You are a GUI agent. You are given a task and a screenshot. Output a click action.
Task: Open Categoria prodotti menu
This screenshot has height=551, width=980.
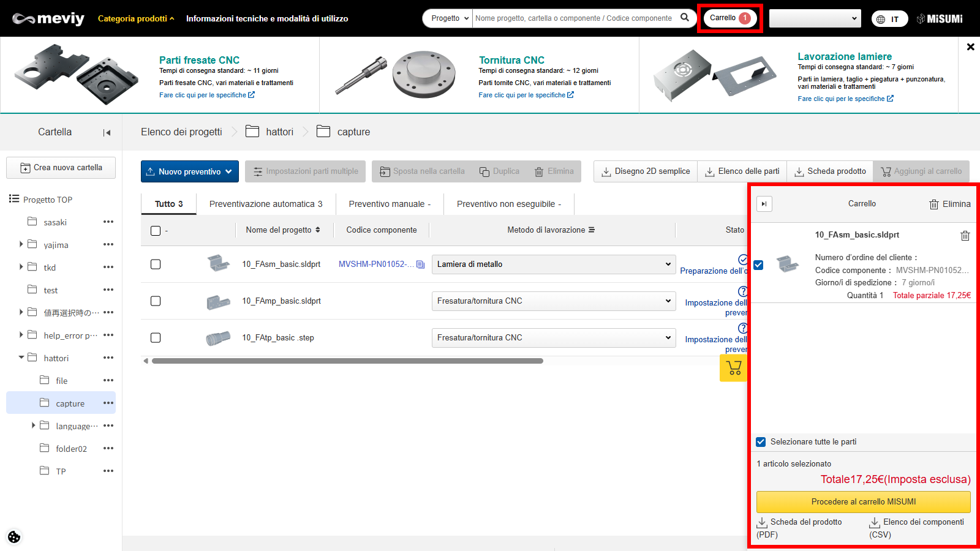[136, 18]
